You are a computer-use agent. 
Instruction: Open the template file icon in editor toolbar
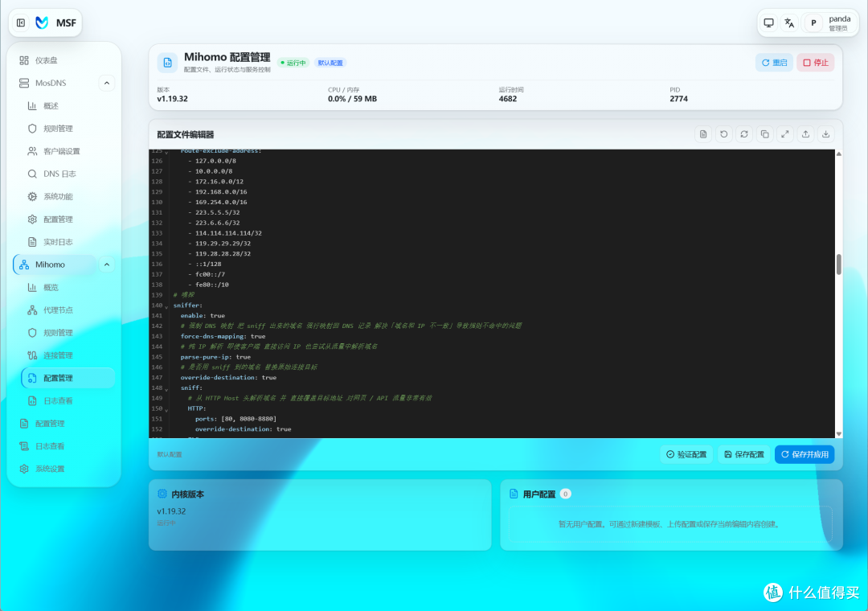point(703,134)
